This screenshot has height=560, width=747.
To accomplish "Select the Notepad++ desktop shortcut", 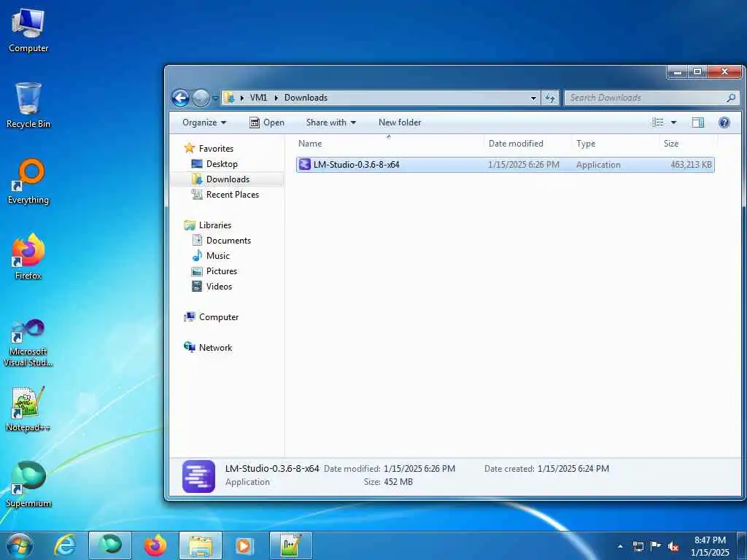I will [x=28, y=408].
